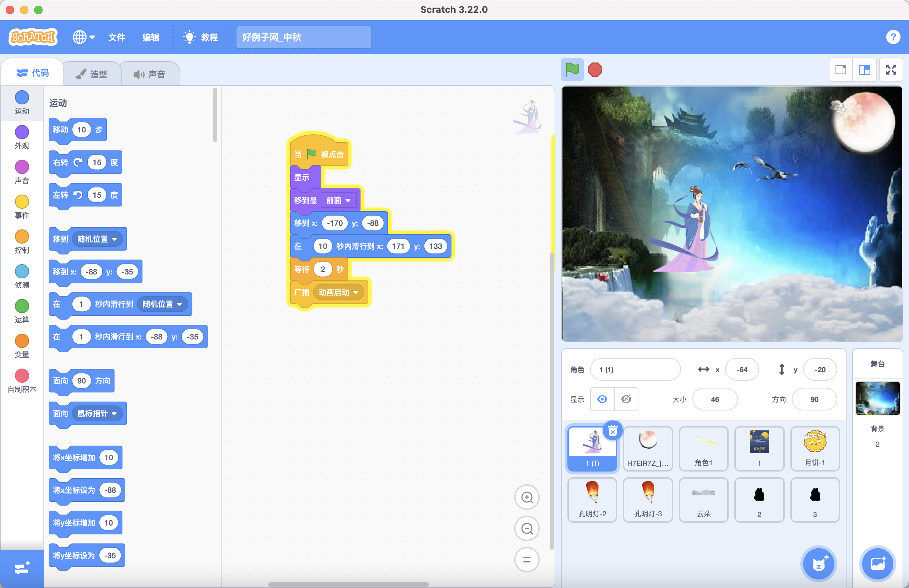Select the 事件 yellow category
This screenshot has width=909, height=588.
[22, 207]
